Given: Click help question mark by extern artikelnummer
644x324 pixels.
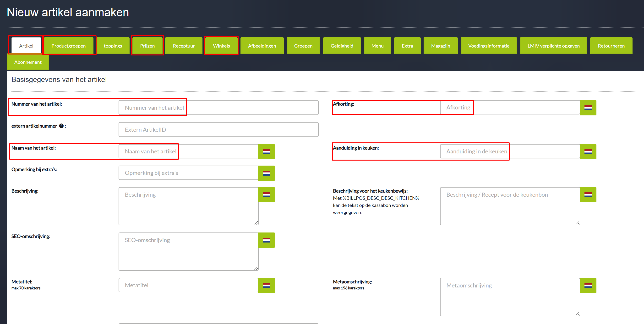Looking at the screenshot, I should [61, 126].
